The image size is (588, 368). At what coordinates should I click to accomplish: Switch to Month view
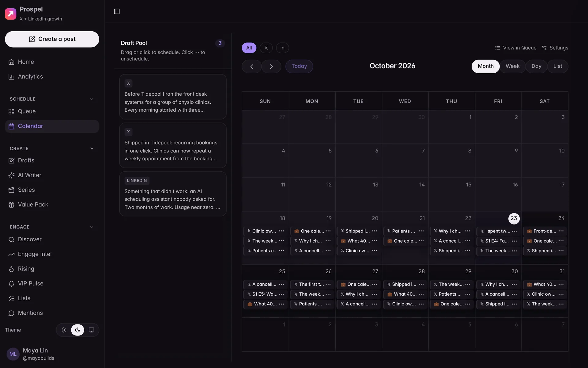[x=486, y=66]
